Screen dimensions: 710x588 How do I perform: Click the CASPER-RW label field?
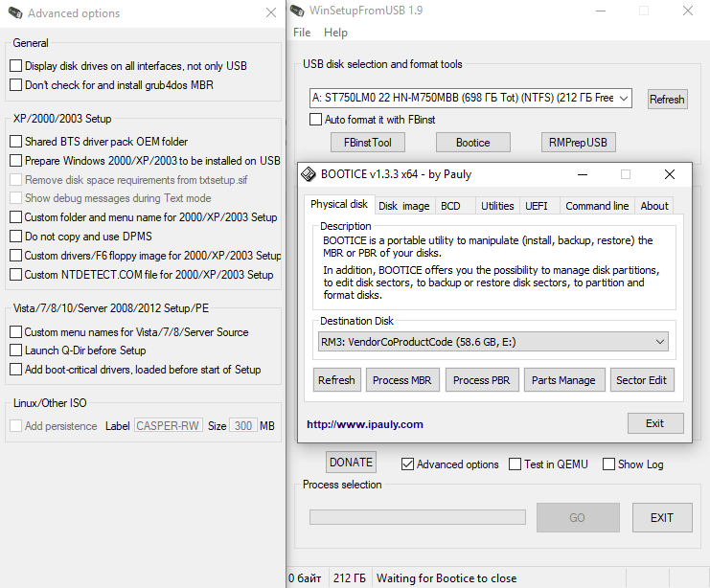click(x=168, y=425)
